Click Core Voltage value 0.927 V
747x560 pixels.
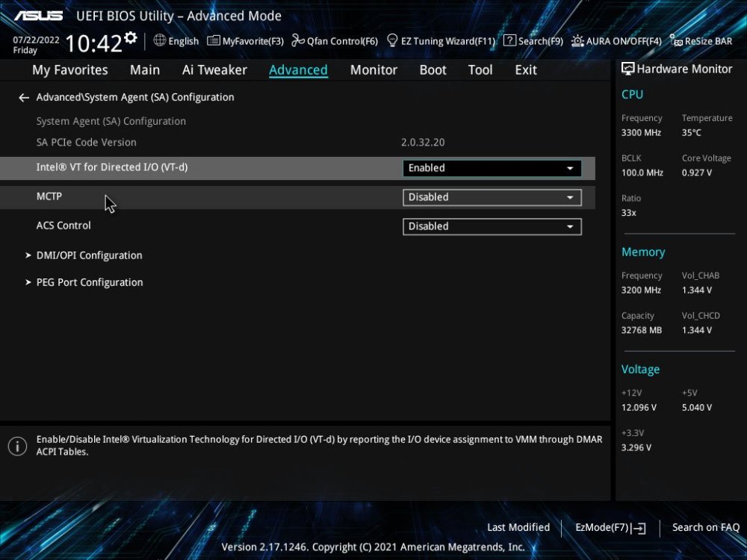(x=697, y=173)
